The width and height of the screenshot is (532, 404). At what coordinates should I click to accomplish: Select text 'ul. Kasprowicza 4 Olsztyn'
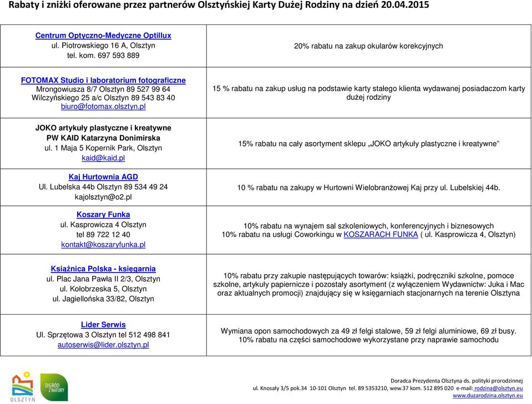(x=103, y=225)
